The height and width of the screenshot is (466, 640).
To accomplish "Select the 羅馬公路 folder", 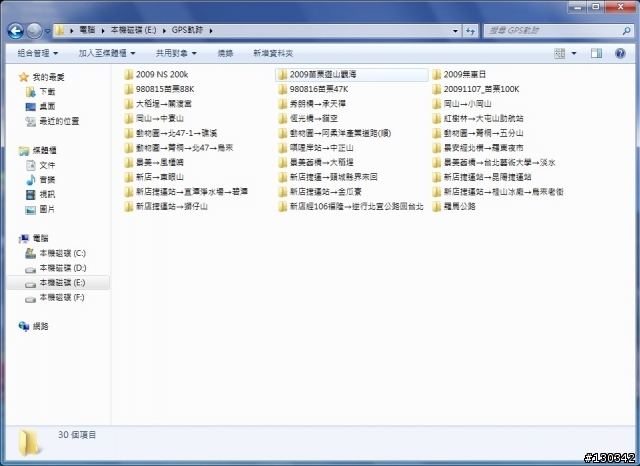I will coord(454,206).
